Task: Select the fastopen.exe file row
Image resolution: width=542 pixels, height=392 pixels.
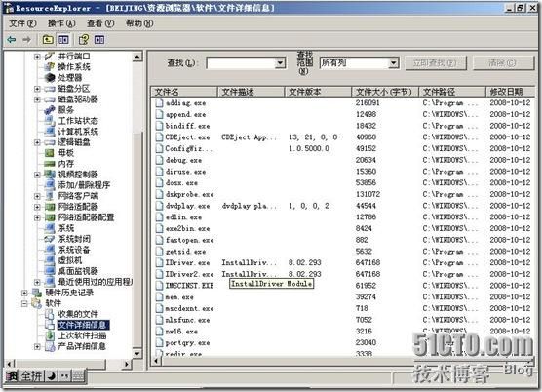Action: coord(343,240)
